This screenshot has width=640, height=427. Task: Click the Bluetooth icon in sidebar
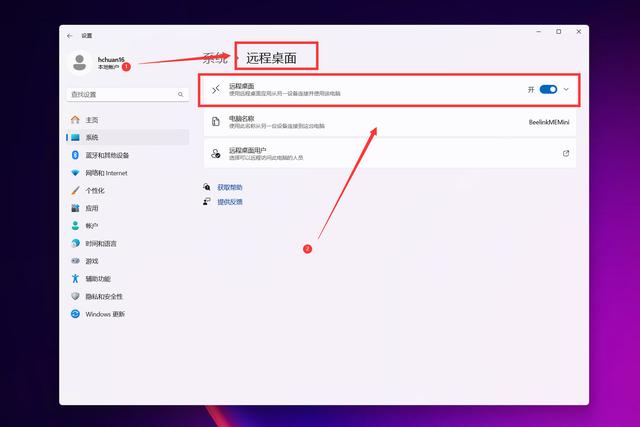(x=75, y=155)
